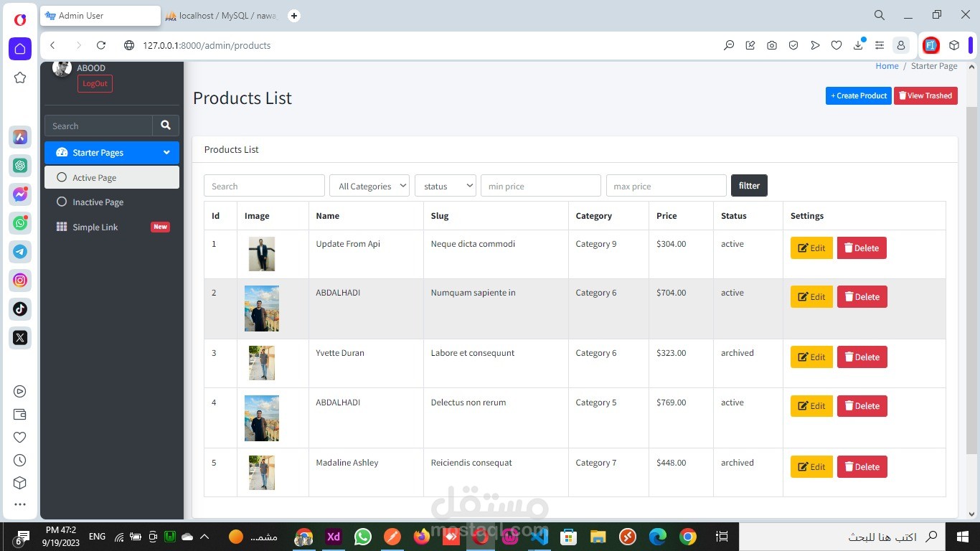Take a snapshot with camera icon
This screenshot has width=980, height=551.
pyautogui.click(x=772, y=45)
